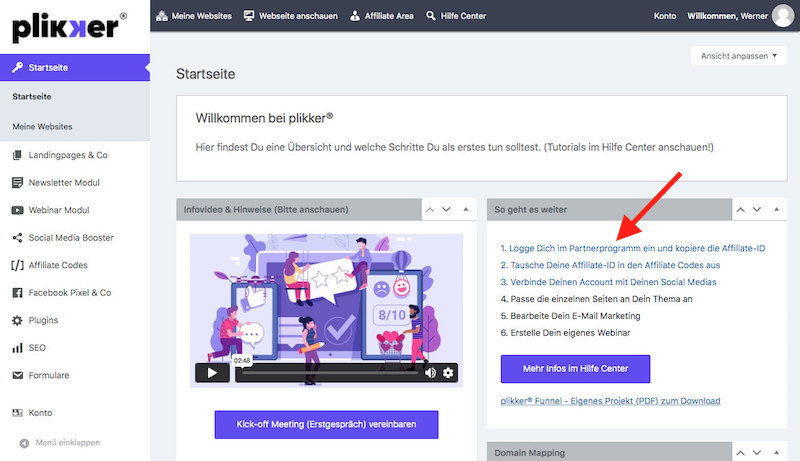The height and width of the screenshot is (461, 800).
Task: Collapse sidebar via Menü einklappen
Action: pos(65,442)
